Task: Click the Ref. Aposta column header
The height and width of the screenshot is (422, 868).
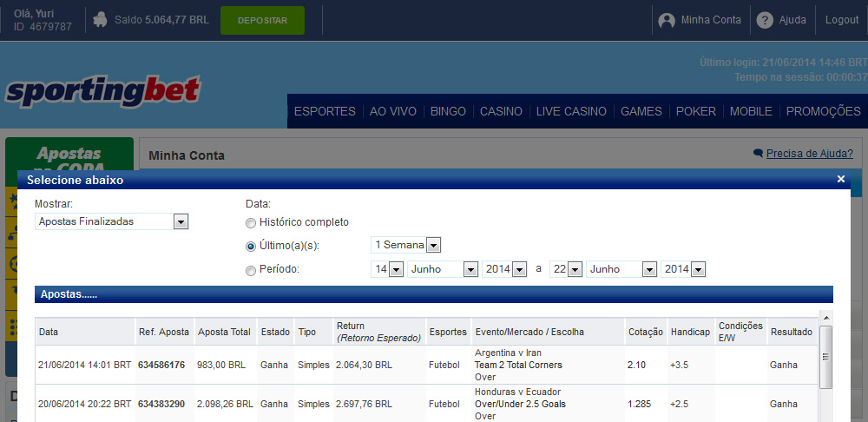Action: (163, 332)
